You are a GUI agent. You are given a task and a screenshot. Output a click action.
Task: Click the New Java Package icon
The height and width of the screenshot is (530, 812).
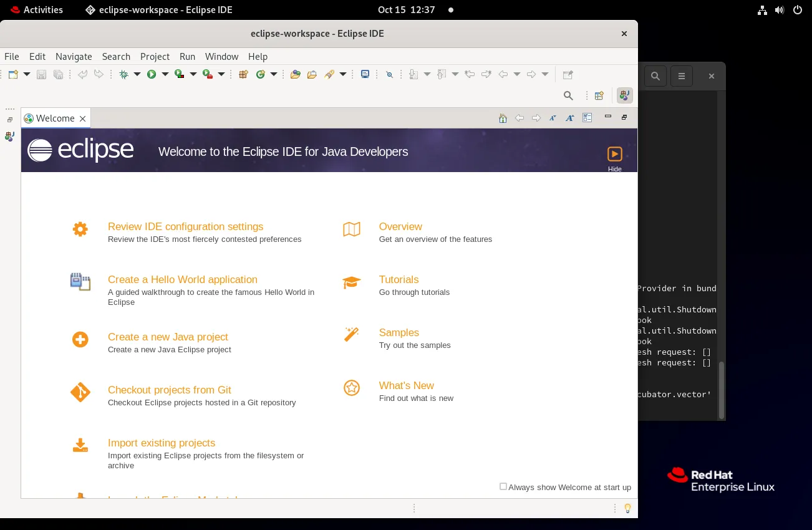coord(244,74)
